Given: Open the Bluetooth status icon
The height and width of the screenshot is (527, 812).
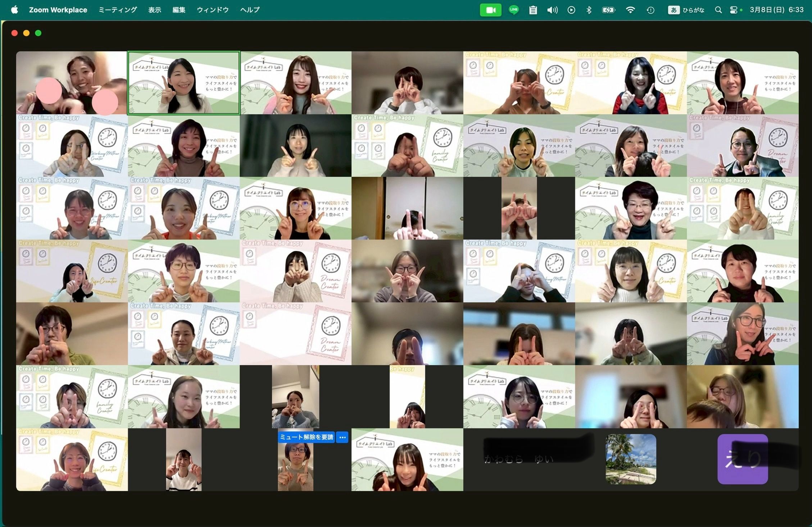Looking at the screenshot, I should 589,10.
